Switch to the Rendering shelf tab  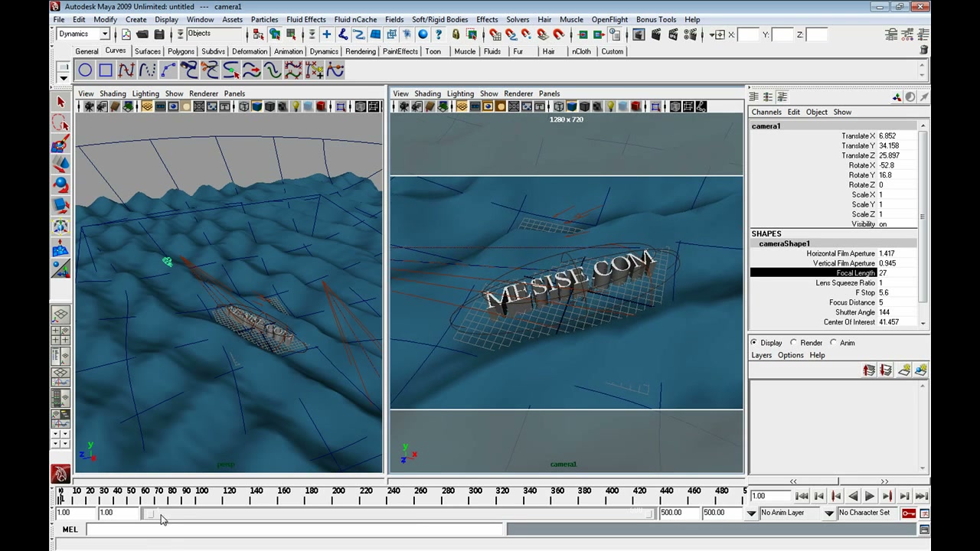(x=360, y=51)
